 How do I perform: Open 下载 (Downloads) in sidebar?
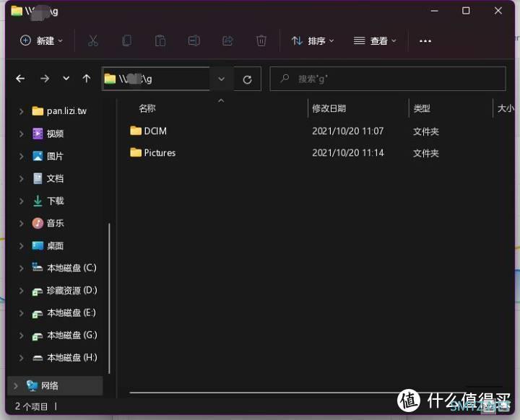point(48,201)
